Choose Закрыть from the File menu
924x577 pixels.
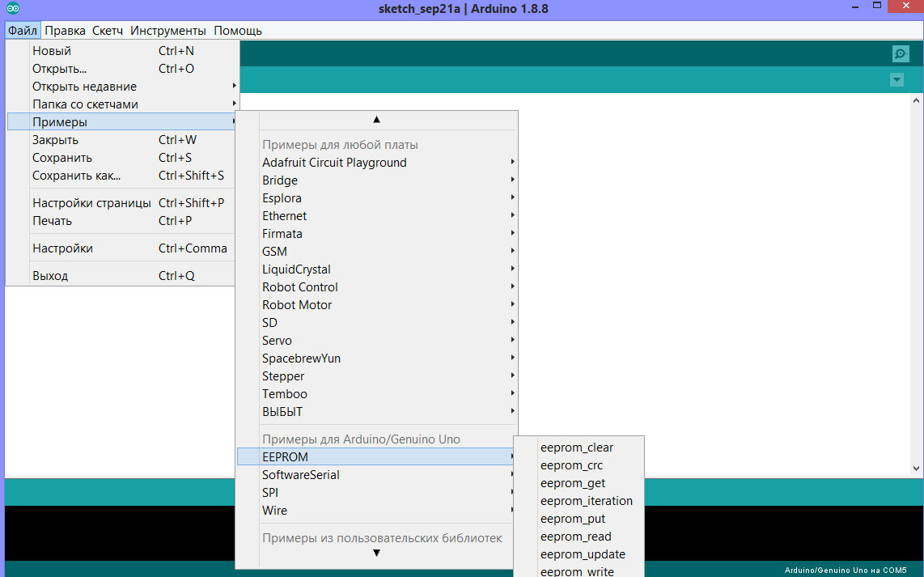point(122,140)
